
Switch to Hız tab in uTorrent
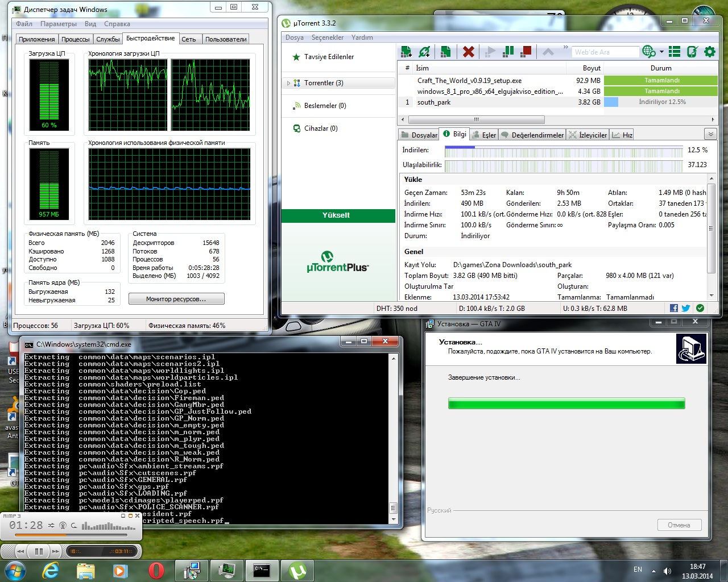622,135
